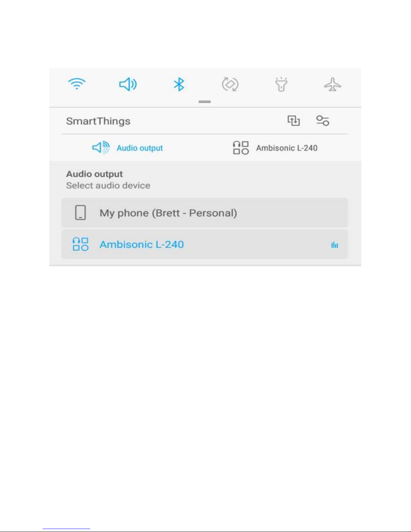
Task: Turn on the flashlight icon
Action: [281, 84]
